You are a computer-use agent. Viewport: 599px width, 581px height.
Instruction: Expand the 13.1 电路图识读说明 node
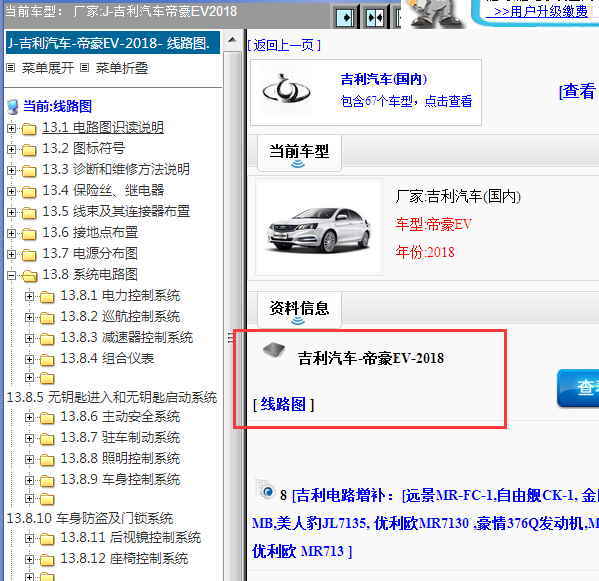point(11,128)
